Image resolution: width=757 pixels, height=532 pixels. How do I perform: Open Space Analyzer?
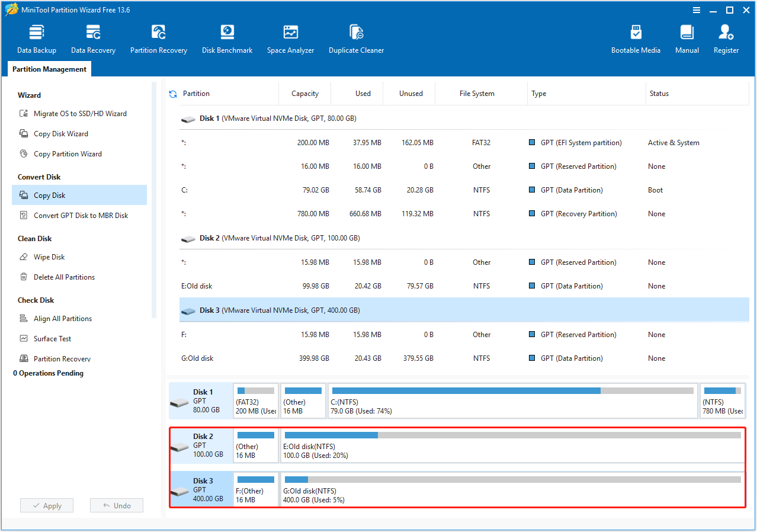[290, 39]
